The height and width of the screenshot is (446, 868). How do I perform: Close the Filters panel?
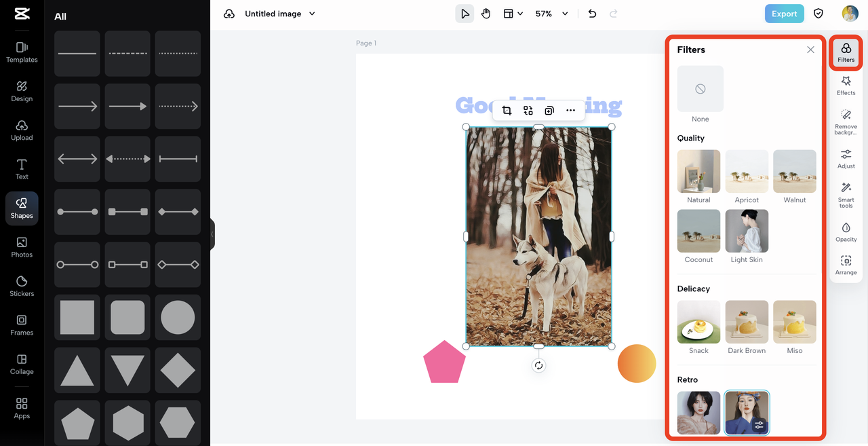810,50
